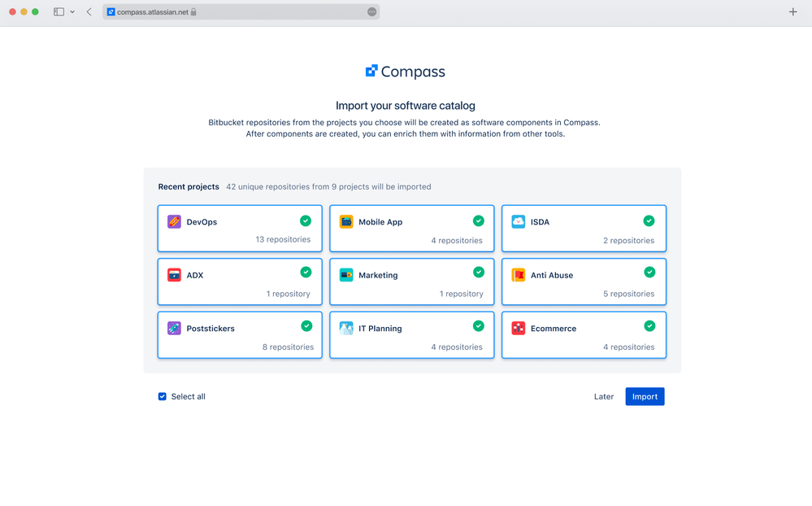This screenshot has height=506, width=812.
Task: Open a new tab with plus icon
Action: pos(792,12)
